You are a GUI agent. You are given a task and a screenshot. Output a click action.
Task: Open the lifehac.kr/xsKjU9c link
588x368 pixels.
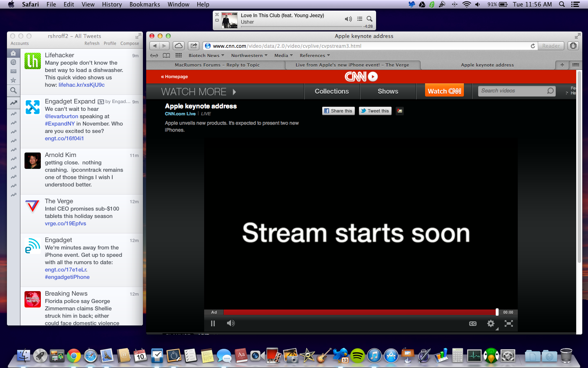[82, 85]
